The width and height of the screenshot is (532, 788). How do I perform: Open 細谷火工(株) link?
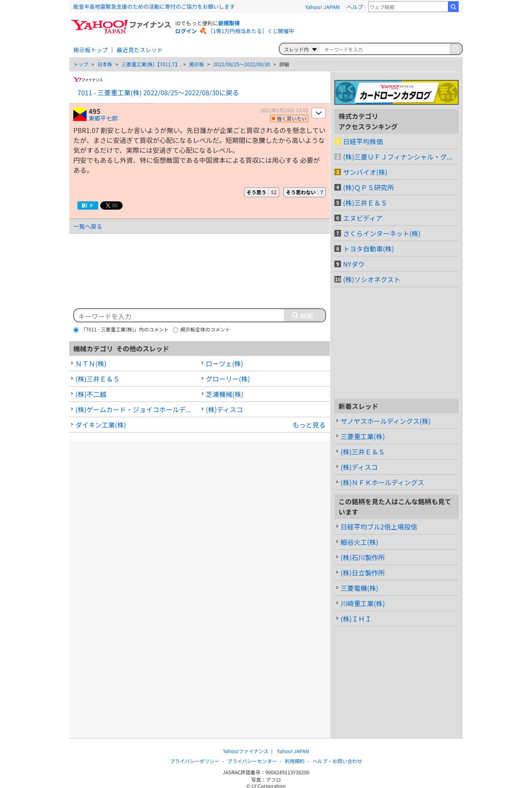359,542
